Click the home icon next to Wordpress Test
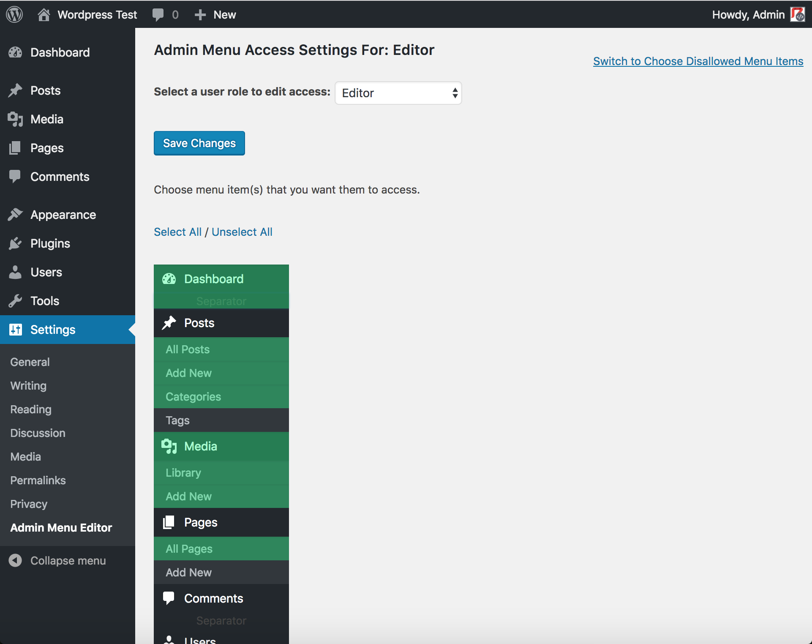The width and height of the screenshot is (812, 644). (44, 14)
